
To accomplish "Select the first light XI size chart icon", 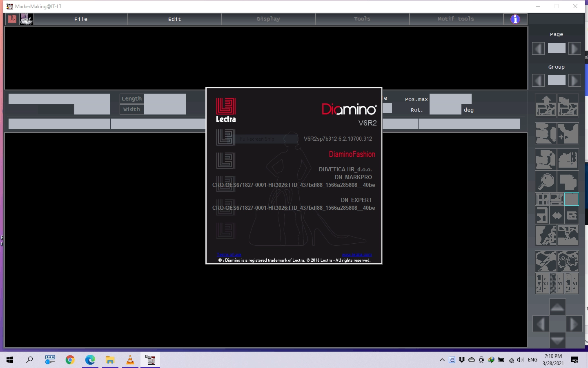I will pos(542,283).
